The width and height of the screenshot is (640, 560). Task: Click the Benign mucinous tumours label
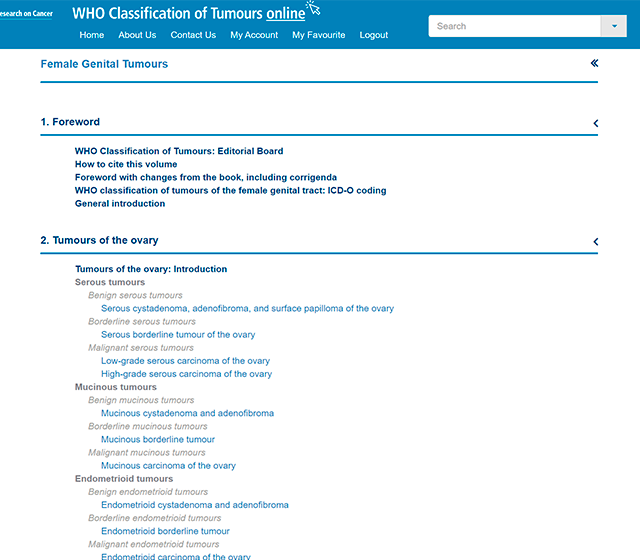[141, 400]
